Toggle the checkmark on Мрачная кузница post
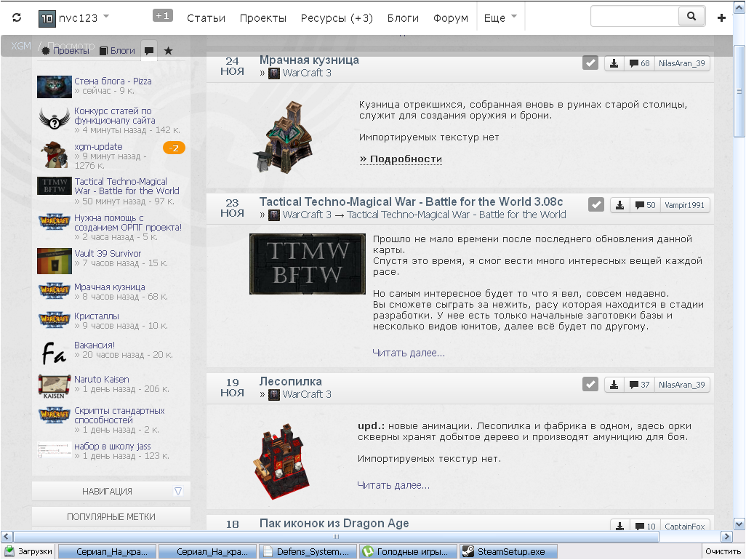Image resolution: width=746 pixels, height=560 pixels. tap(590, 63)
